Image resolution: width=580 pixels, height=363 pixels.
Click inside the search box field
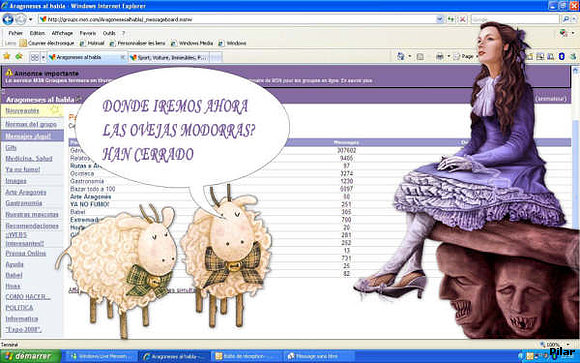[515, 19]
